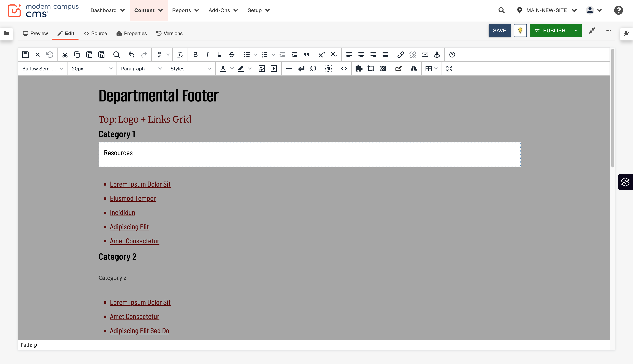
Task: Toggle bold formatting
Action: 196,55
